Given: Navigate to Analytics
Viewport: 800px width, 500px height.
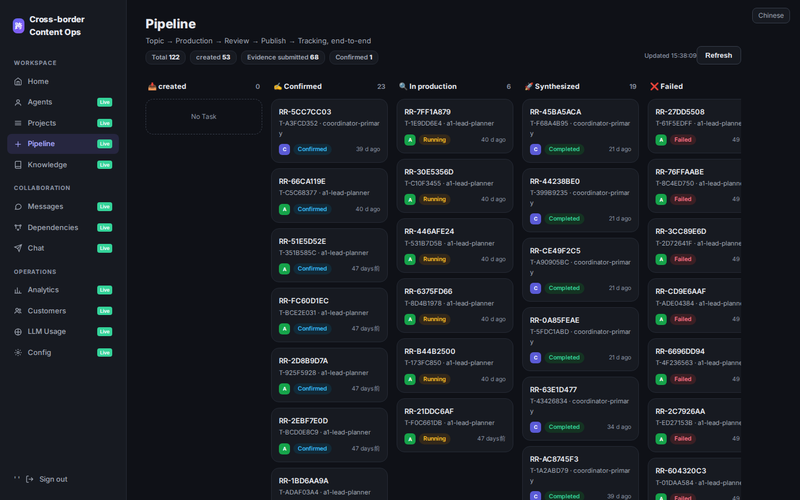Looking at the screenshot, I should click(x=63, y=290).
